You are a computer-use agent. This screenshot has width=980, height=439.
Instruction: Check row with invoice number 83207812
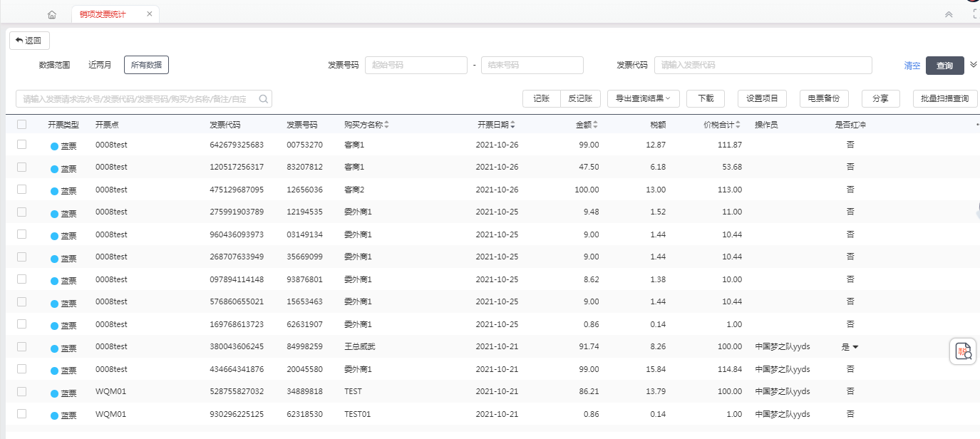tap(21, 167)
